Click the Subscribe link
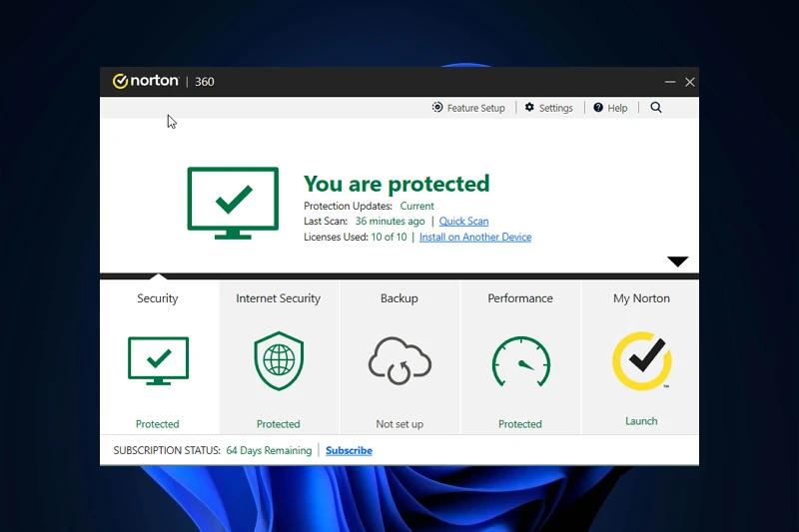The height and width of the screenshot is (532, 799). point(349,450)
